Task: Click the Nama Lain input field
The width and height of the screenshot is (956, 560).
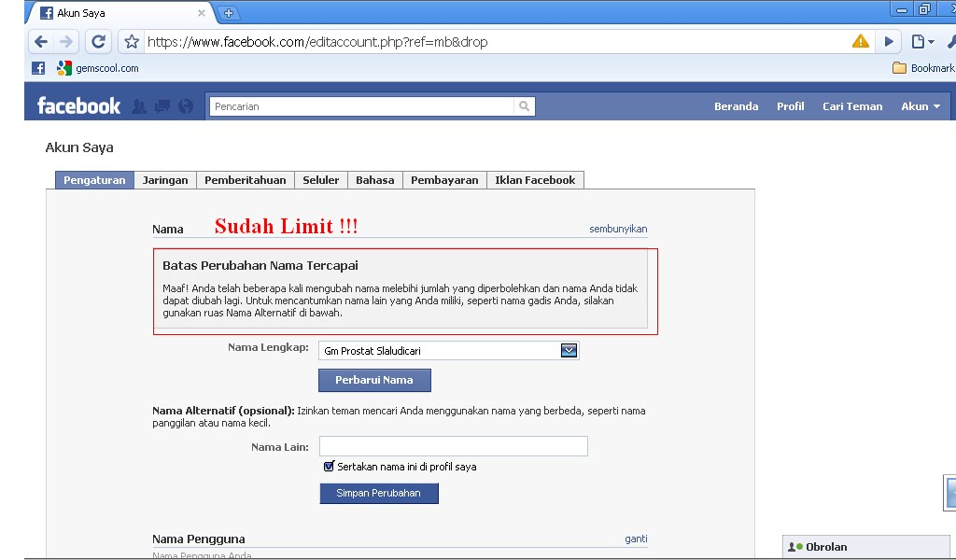Action: pyautogui.click(x=453, y=446)
